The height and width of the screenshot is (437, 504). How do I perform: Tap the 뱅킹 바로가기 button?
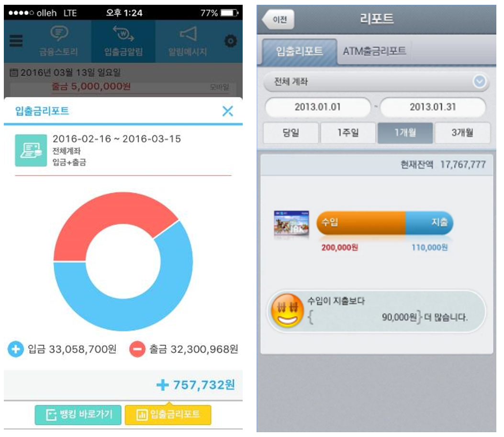point(78,415)
